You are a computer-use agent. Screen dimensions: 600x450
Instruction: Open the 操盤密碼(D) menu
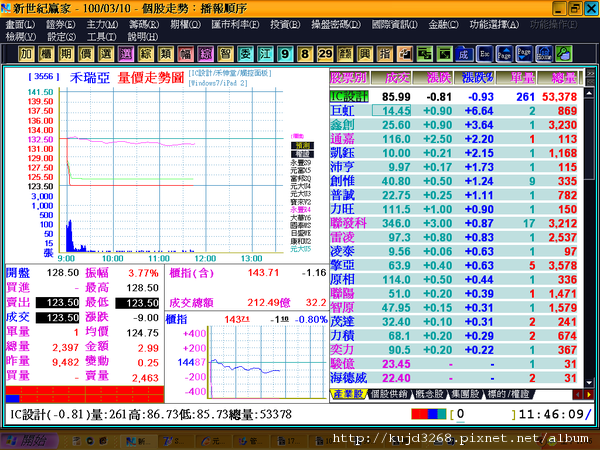pyautogui.click(x=336, y=25)
